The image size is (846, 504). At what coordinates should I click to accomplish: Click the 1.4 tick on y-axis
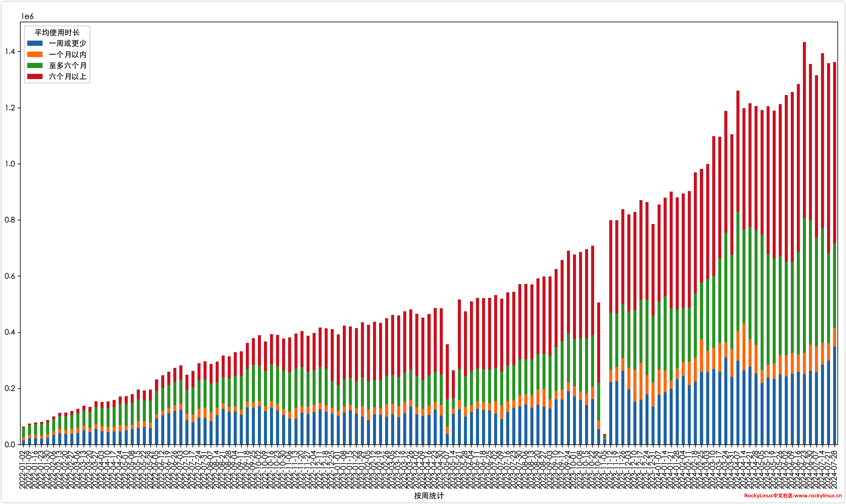click(x=10, y=51)
